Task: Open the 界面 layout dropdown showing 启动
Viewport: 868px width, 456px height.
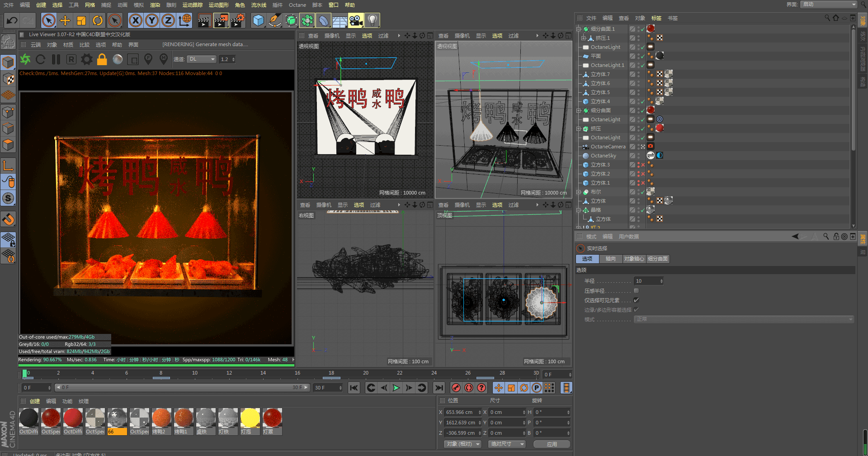Action: [x=829, y=5]
